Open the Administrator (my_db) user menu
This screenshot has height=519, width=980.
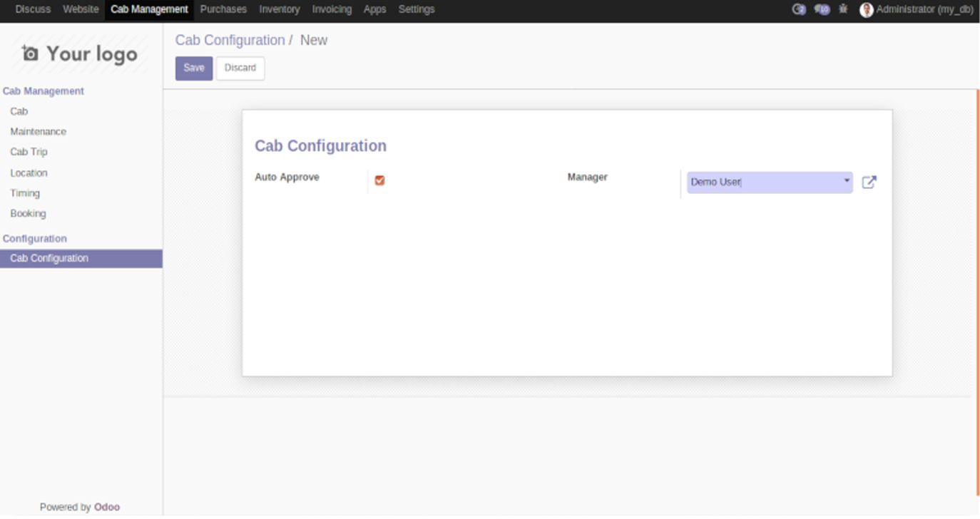917,9
